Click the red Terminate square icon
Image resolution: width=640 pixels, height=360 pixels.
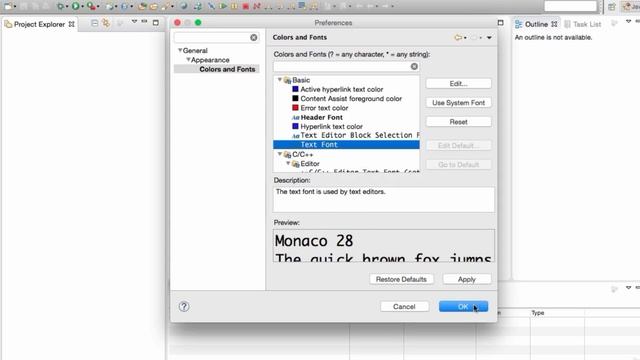[245, 6]
